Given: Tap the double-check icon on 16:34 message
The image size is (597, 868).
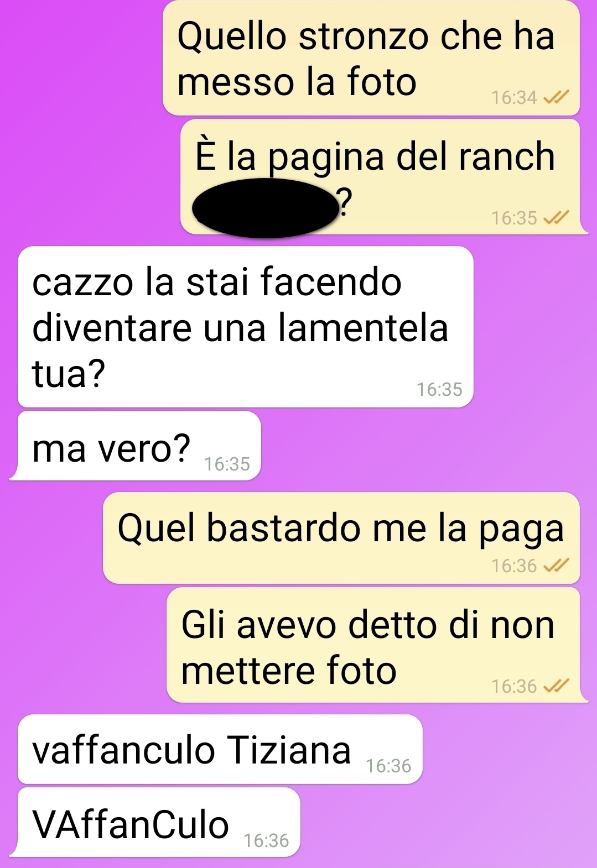Looking at the screenshot, I should tap(556, 98).
